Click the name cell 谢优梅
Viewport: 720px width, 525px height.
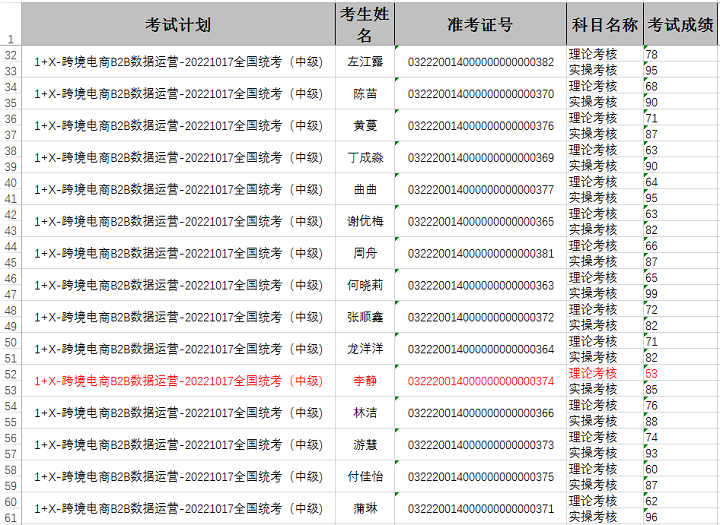[365, 221]
